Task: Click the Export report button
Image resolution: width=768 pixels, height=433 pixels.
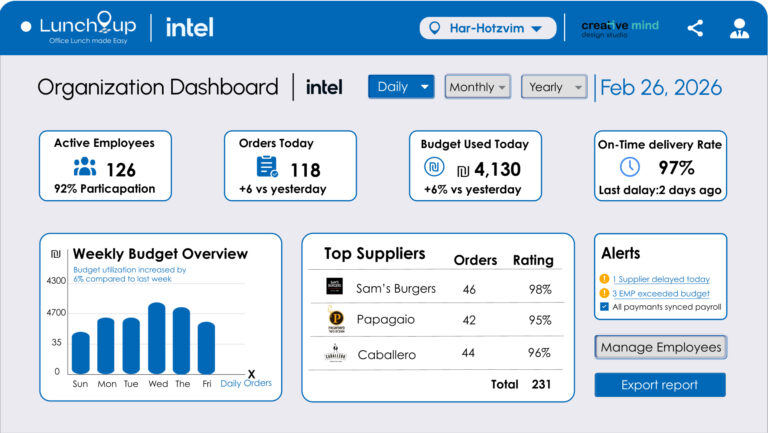Action: 660,385
